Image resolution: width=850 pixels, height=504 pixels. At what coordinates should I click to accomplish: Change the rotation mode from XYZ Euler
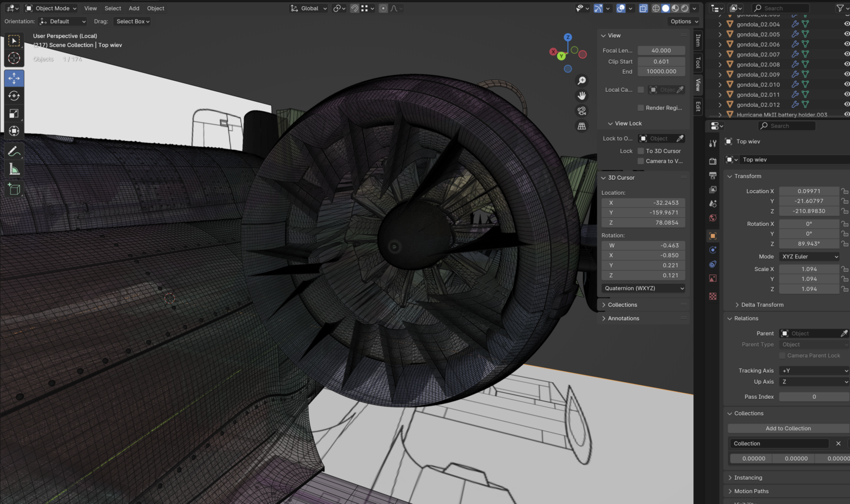[808, 256]
